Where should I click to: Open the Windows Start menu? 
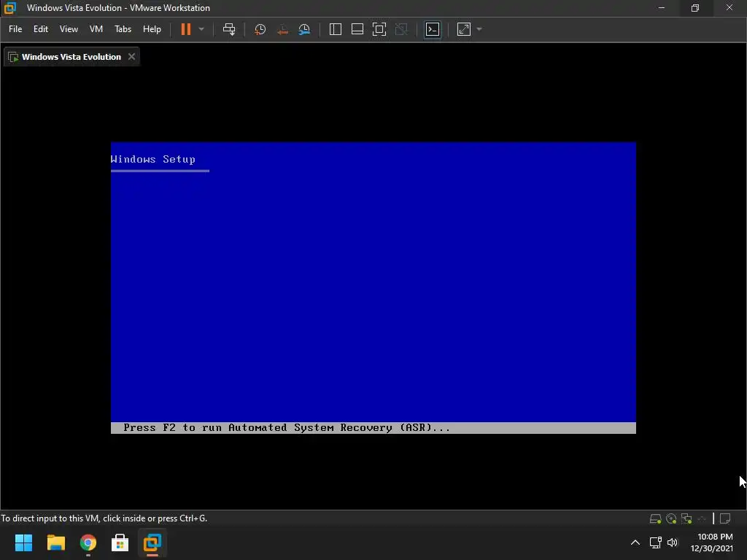(23, 542)
